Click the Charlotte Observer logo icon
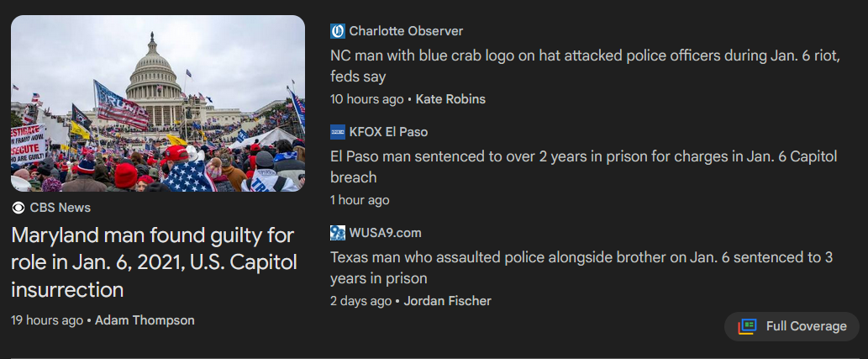 point(338,31)
